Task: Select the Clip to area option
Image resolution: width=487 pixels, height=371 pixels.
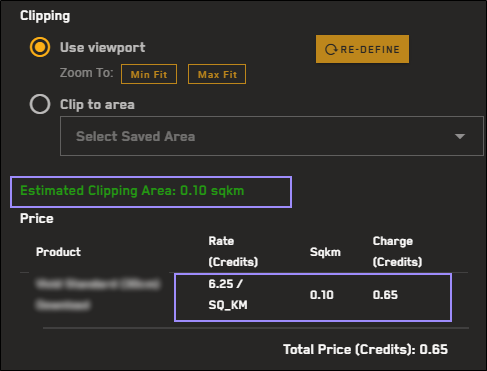Action: (x=40, y=104)
